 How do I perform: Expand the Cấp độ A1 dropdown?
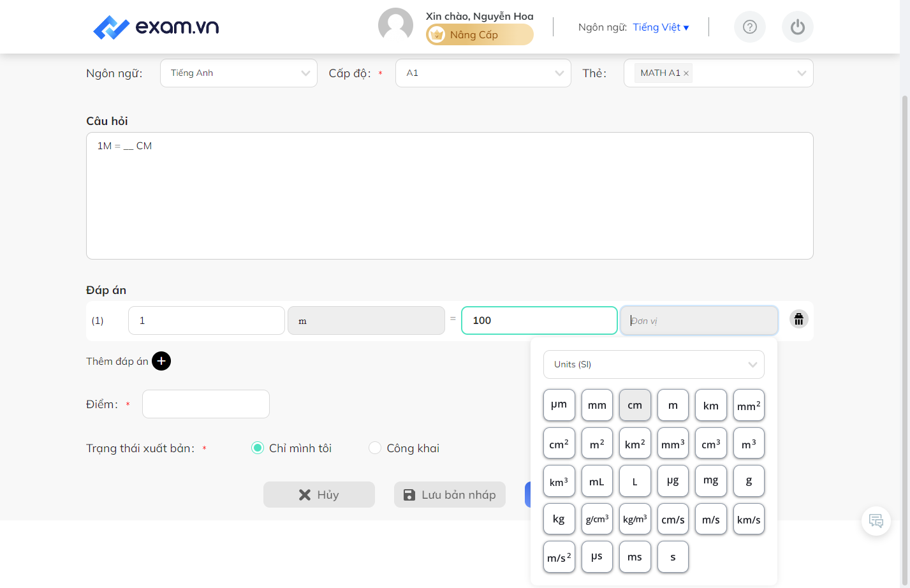[x=483, y=73]
